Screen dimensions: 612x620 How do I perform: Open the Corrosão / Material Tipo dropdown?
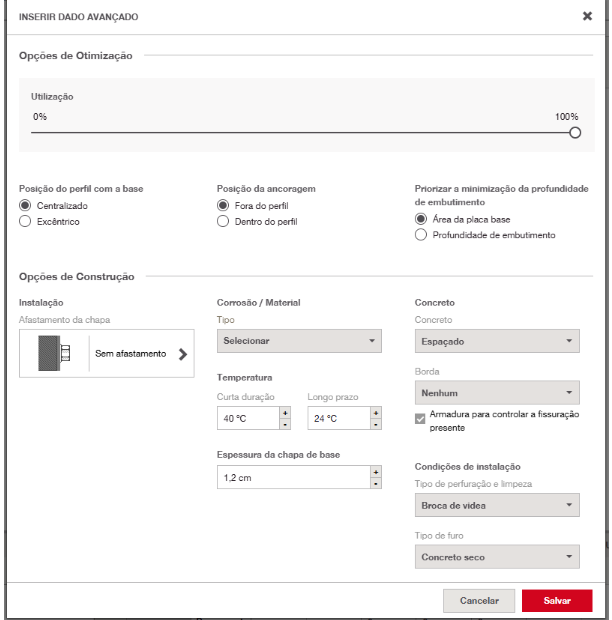(299, 341)
